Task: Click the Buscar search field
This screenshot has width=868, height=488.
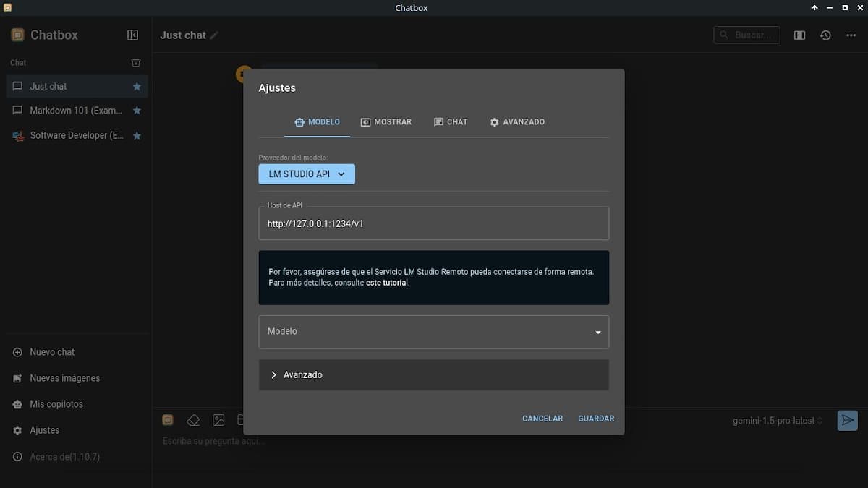Action: (746, 35)
